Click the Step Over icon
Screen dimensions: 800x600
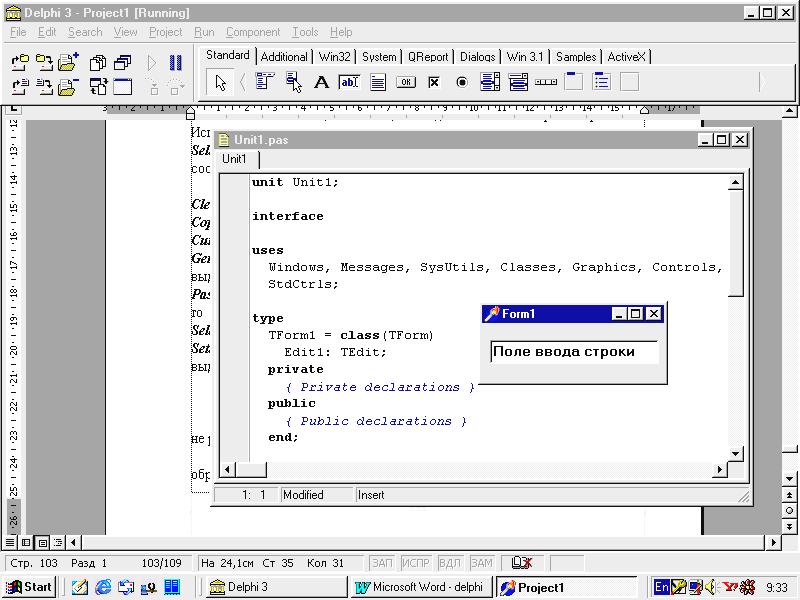(x=175, y=87)
